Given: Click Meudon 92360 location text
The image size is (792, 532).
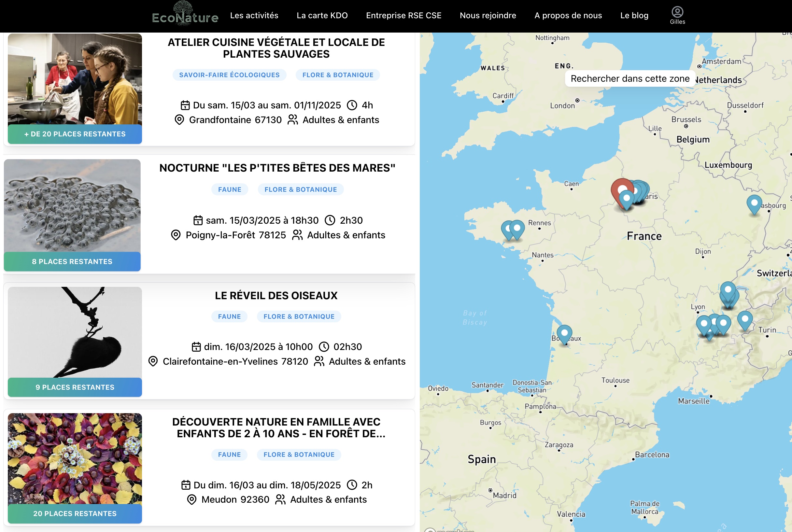Looking at the screenshot, I should 235,500.
